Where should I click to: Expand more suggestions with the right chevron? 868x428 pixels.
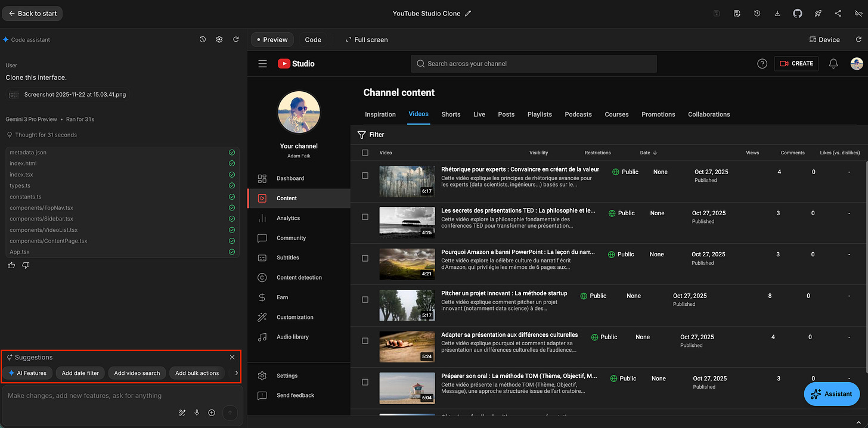235,373
